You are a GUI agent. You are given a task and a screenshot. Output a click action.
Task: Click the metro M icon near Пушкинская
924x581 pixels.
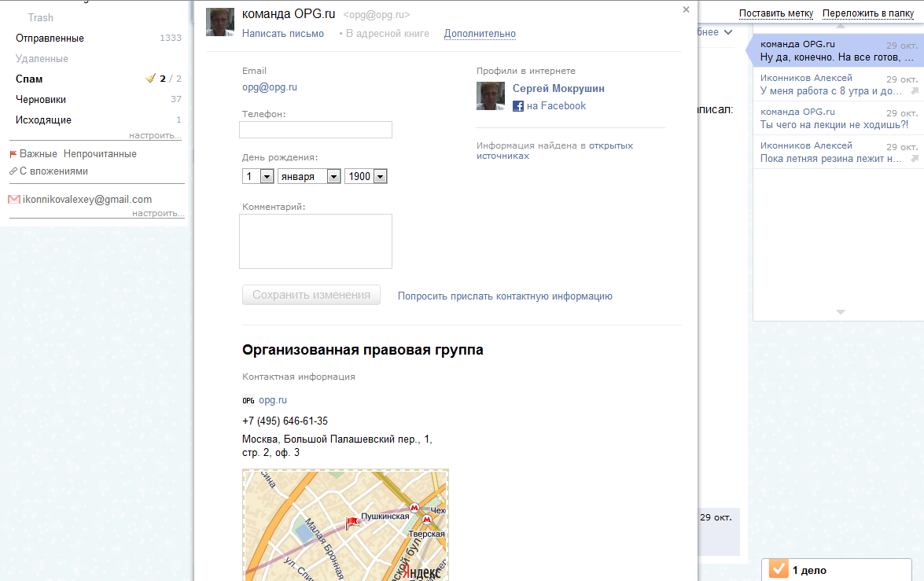pyautogui.click(x=414, y=507)
